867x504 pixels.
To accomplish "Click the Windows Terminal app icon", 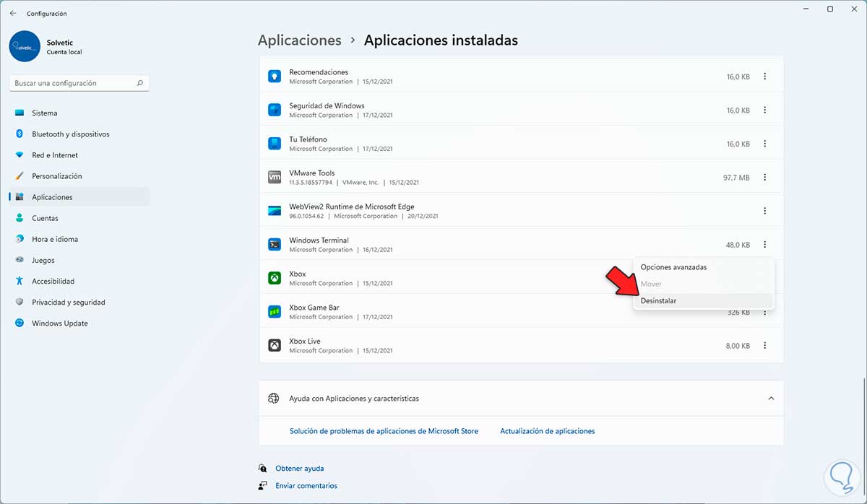I will click(x=275, y=245).
